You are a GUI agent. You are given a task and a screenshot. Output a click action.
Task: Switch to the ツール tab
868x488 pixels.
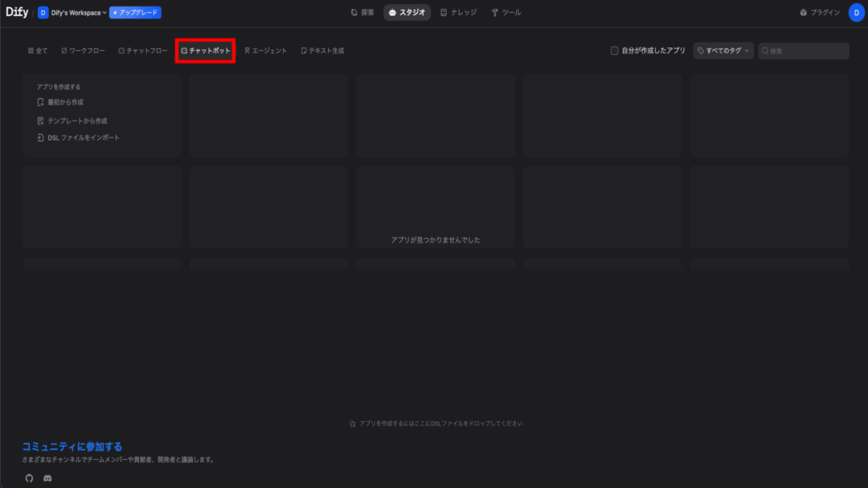pyautogui.click(x=506, y=13)
